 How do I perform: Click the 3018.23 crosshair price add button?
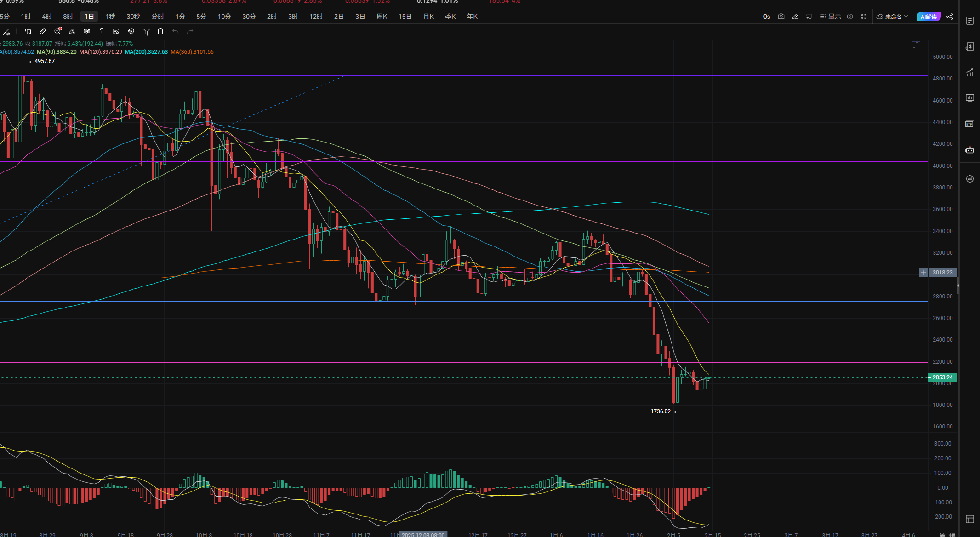tap(923, 273)
